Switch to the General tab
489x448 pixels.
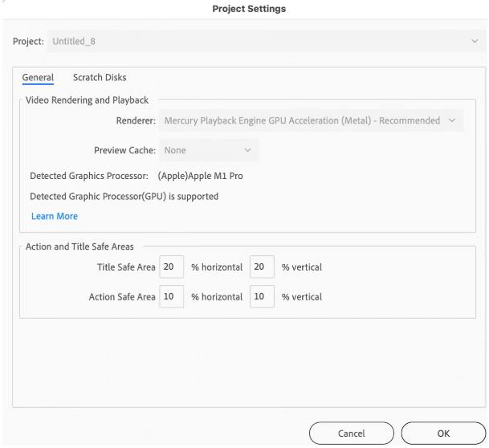38,78
